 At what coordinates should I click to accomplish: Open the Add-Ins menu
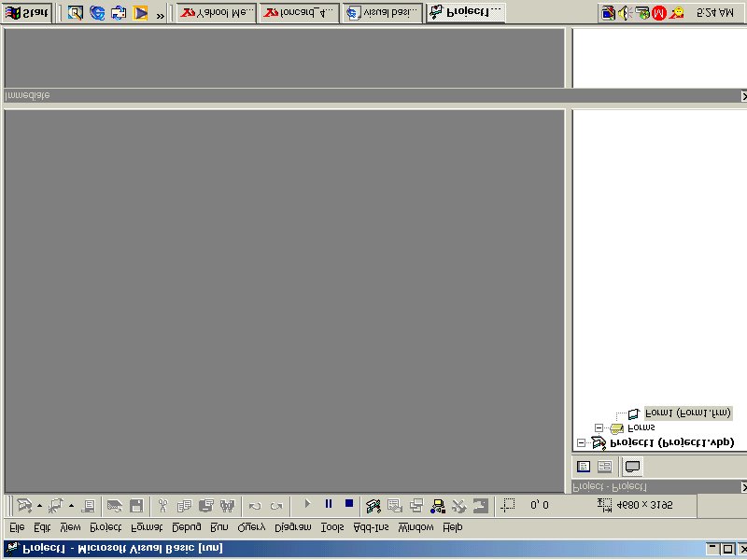pos(371,527)
